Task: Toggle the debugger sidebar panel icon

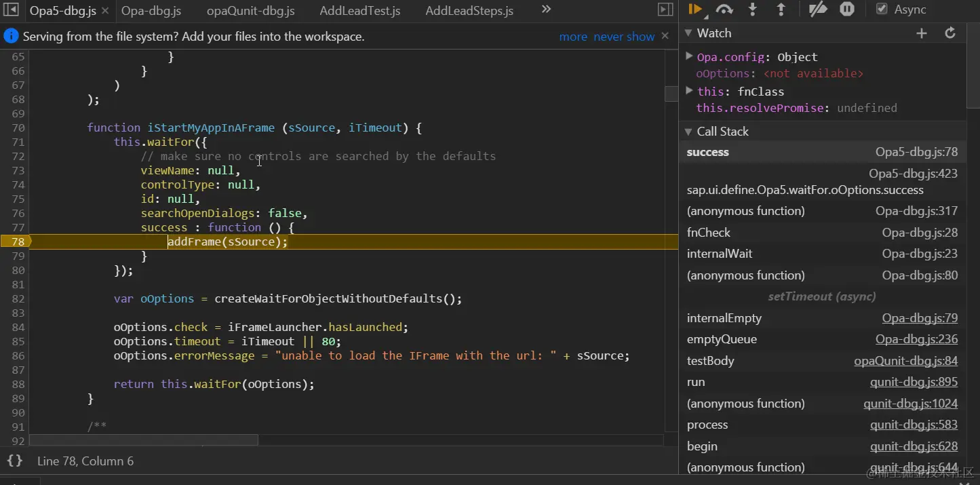Action: coord(665,9)
